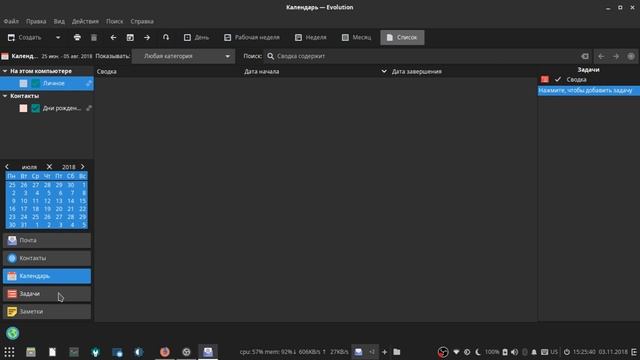Open the Любая категория dropdown
This screenshot has width=640, height=360.
(x=184, y=56)
